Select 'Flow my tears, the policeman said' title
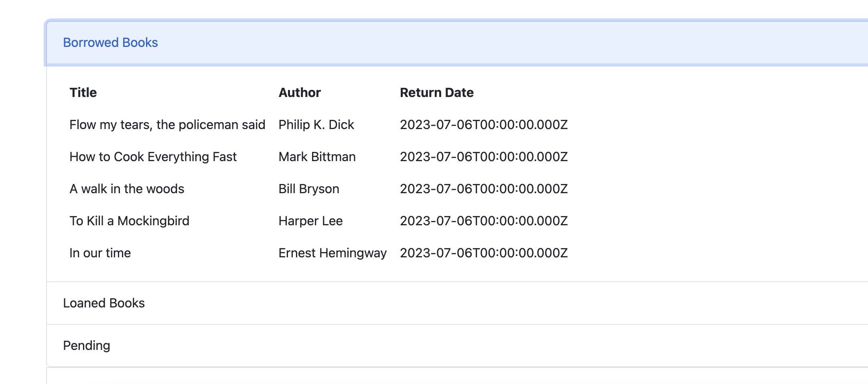The image size is (868, 384). 167,125
